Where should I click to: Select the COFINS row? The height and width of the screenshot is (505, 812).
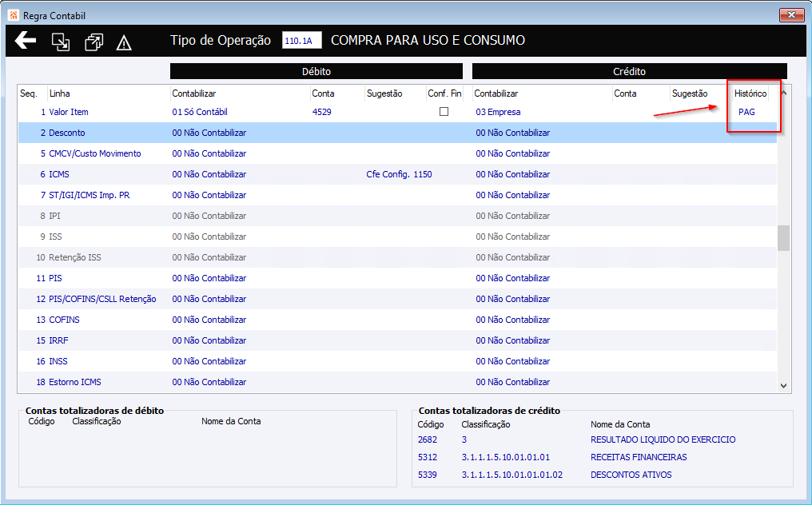point(397,320)
